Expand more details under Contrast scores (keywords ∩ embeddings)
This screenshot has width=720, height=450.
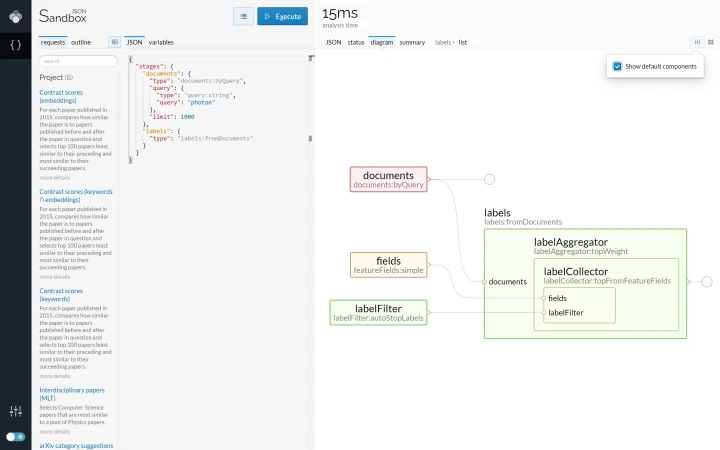[x=55, y=277]
